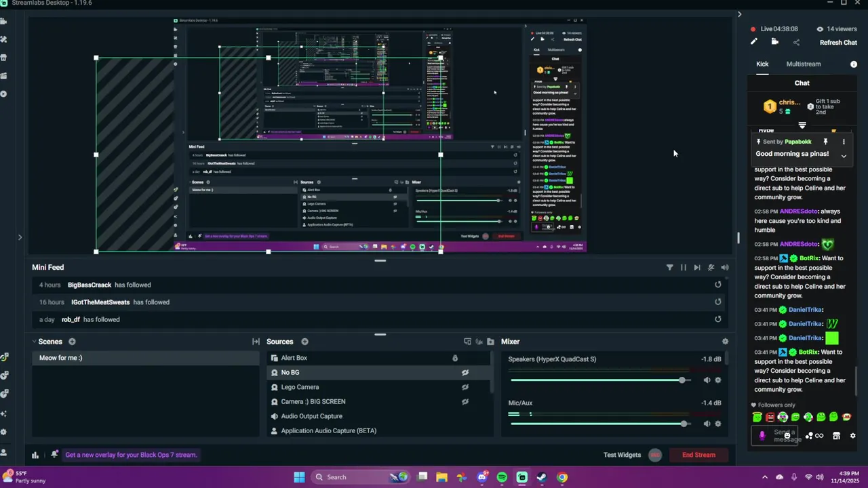Toggle visibility of No BG source
This screenshot has height=488, width=868.
465,372
